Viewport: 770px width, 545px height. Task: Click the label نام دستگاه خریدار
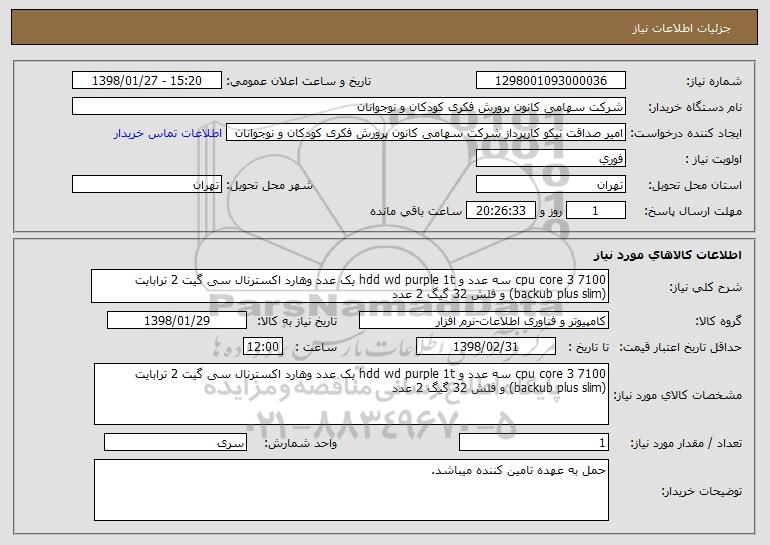[x=695, y=107]
